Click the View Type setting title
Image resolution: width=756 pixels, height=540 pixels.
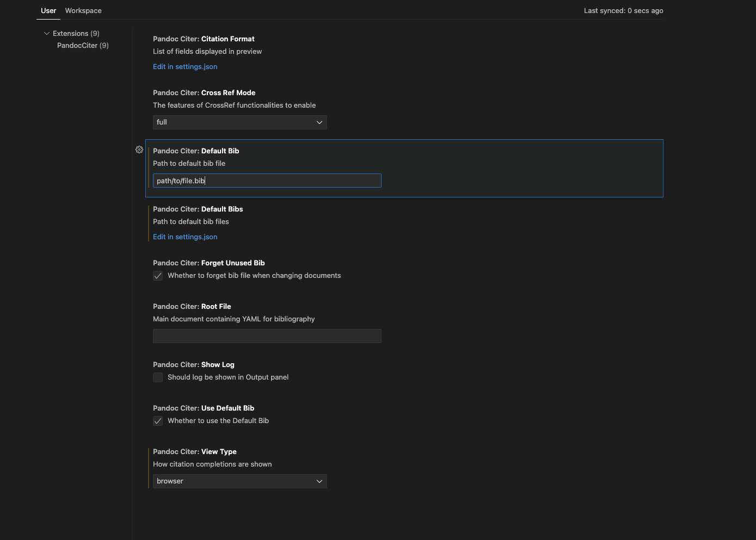(195, 451)
